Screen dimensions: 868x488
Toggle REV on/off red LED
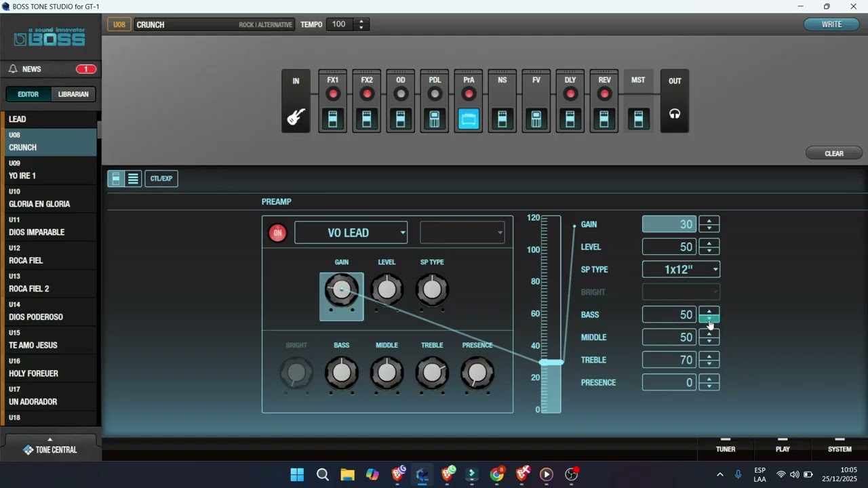604,94
